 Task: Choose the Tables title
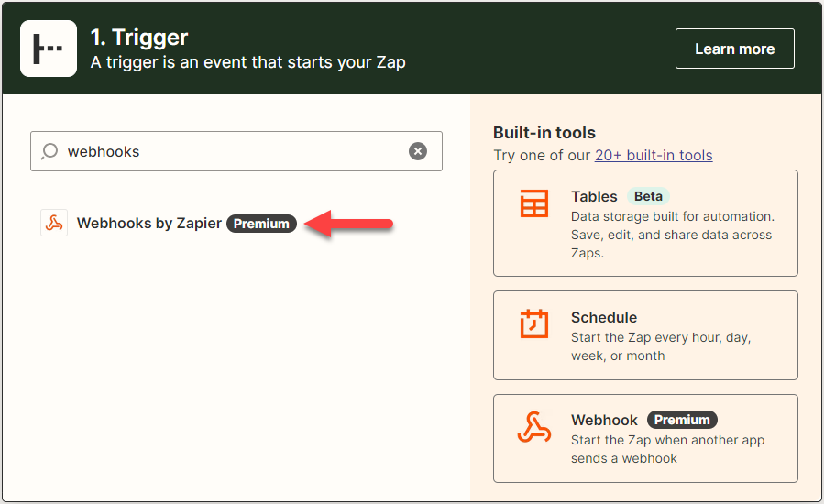(594, 196)
